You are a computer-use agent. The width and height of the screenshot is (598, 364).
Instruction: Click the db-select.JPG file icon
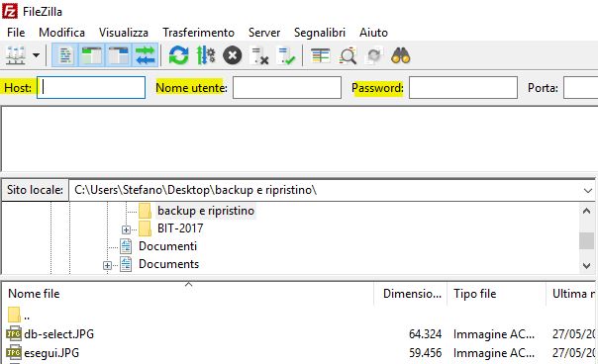click(x=14, y=334)
